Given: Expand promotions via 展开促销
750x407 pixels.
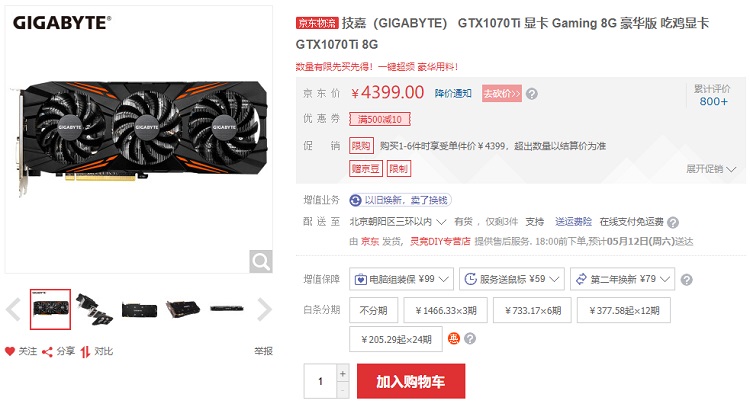Looking at the screenshot, I should tap(711, 169).
